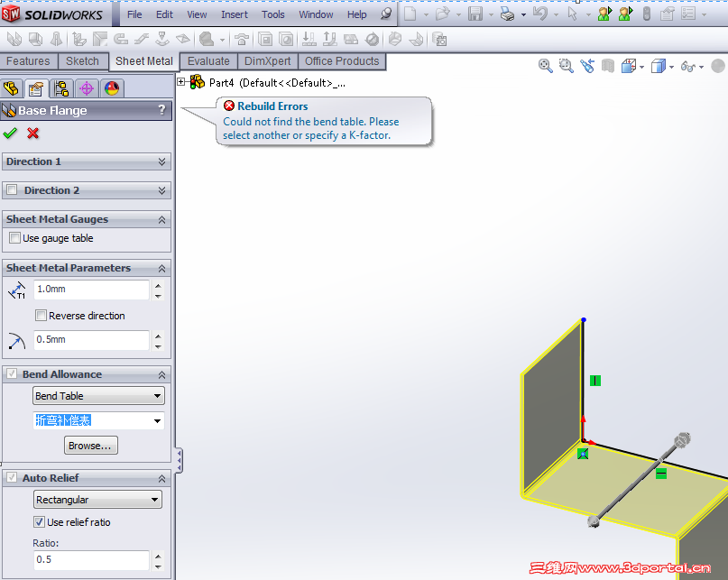Switch to the Evaluate tab
The image size is (728, 580).
(x=208, y=60)
